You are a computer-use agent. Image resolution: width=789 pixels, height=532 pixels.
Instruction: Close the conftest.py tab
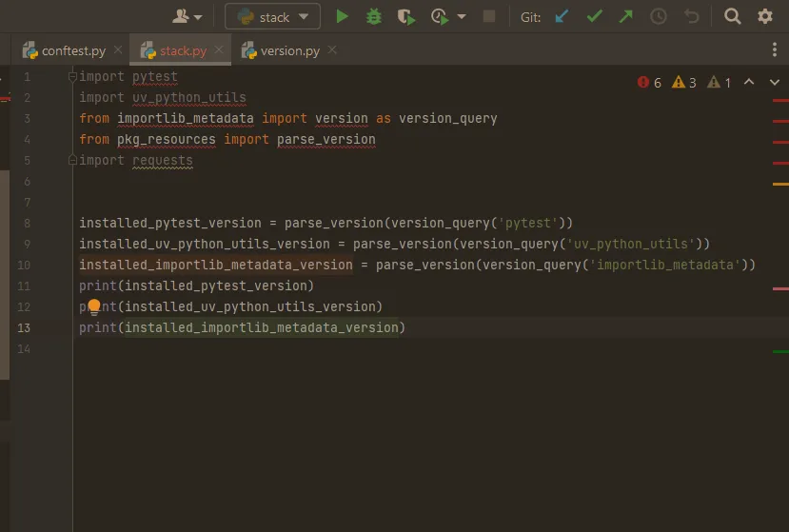(118, 49)
